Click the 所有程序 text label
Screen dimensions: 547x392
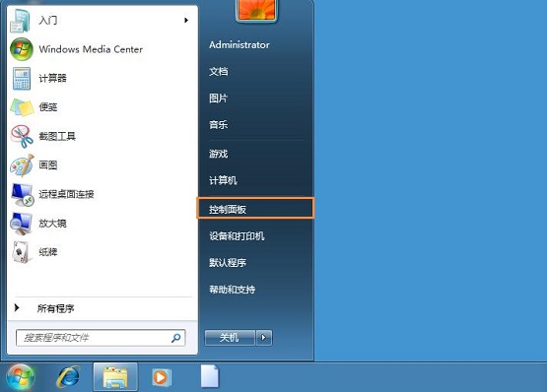point(56,308)
